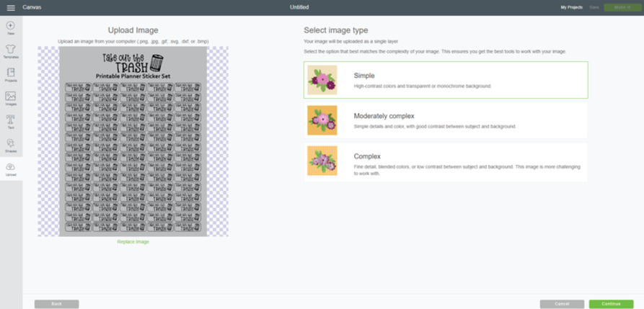Click the uploaded trash sticker preview image
The width and height of the screenshot is (644, 309).
point(133,141)
